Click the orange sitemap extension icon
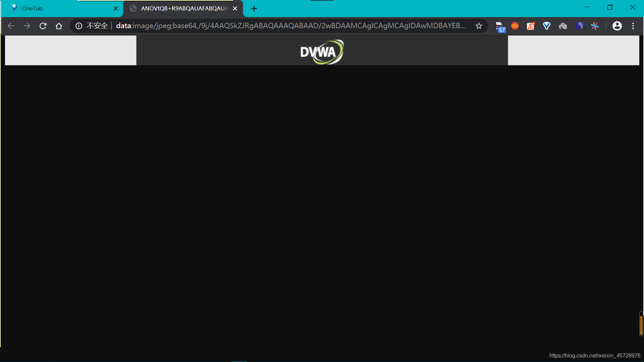This screenshot has height=362, width=644. click(x=531, y=26)
